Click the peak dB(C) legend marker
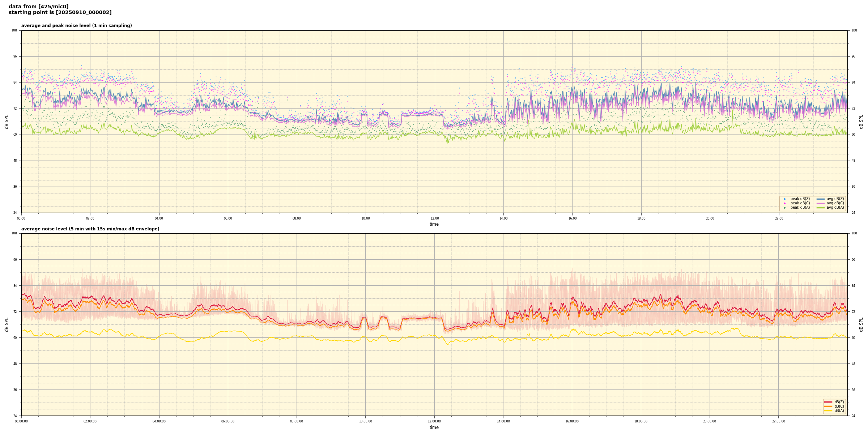The height and width of the screenshot is (434, 868). (784, 203)
